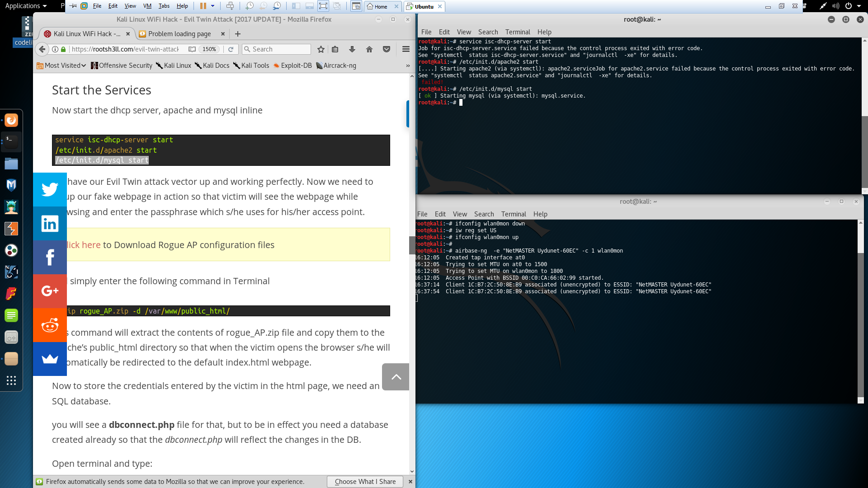This screenshot has height=488, width=868.
Task: Open the system volume icon in top panel
Action: pos(835,6)
